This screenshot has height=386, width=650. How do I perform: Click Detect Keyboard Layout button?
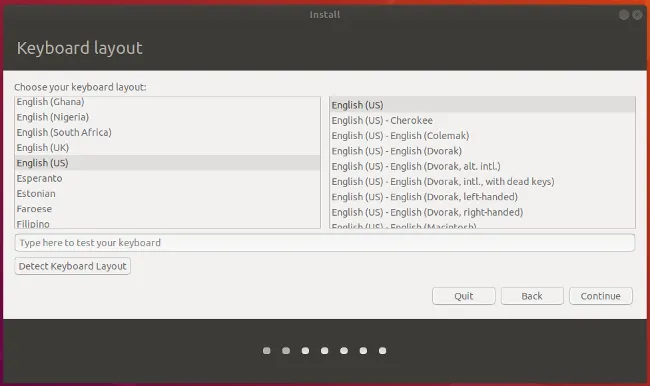(x=73, y=266)
